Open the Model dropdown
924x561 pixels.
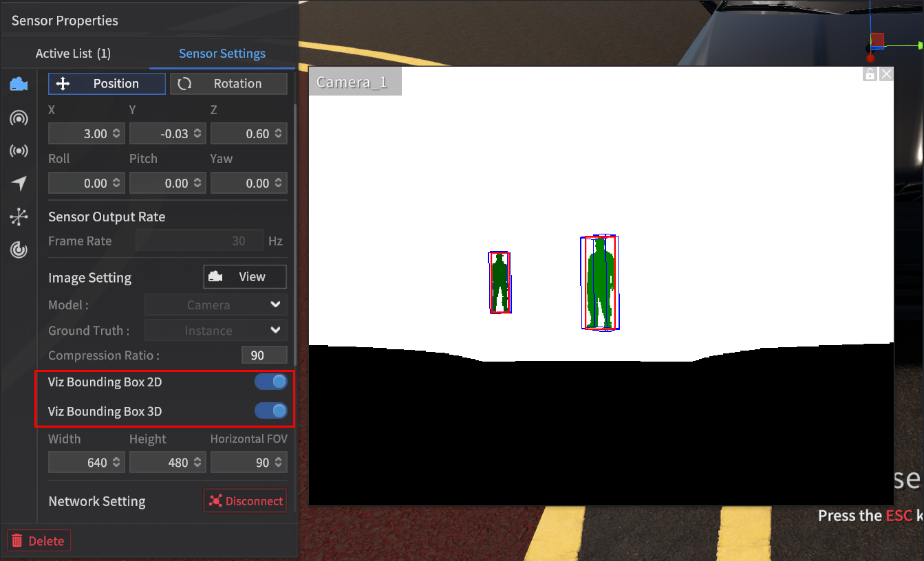pos(215,305)
